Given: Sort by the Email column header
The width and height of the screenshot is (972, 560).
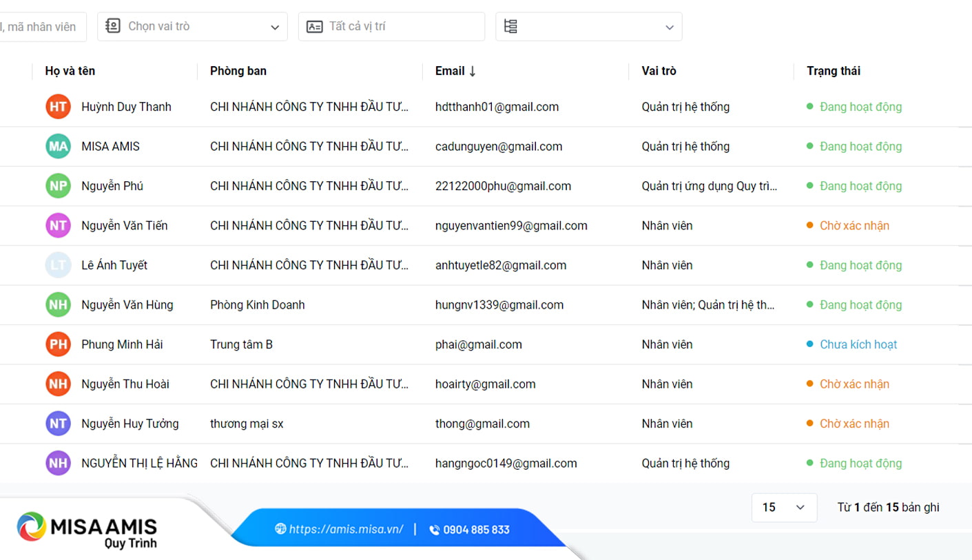Looking at the screenshot, I should (450, 71).
